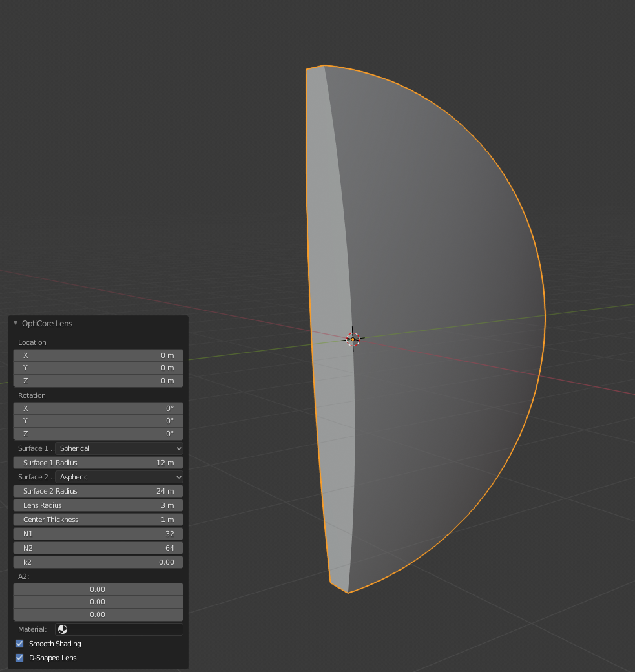Select the N1 segments field
The width and height of the screenshot is (635, 672).
(98, 534)
